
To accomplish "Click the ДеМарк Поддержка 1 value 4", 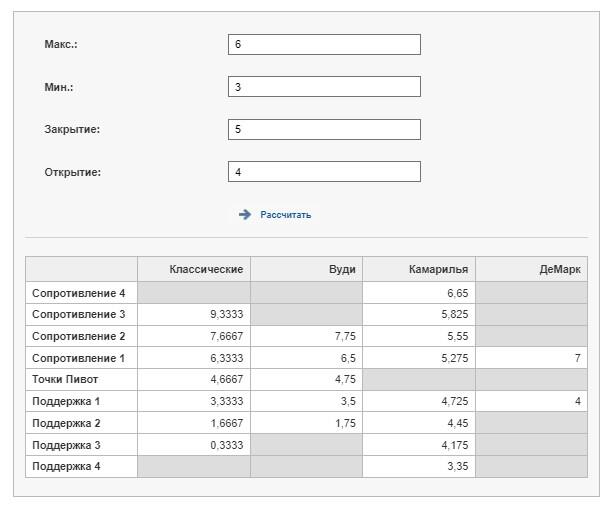I will click(x=577, y=401).
